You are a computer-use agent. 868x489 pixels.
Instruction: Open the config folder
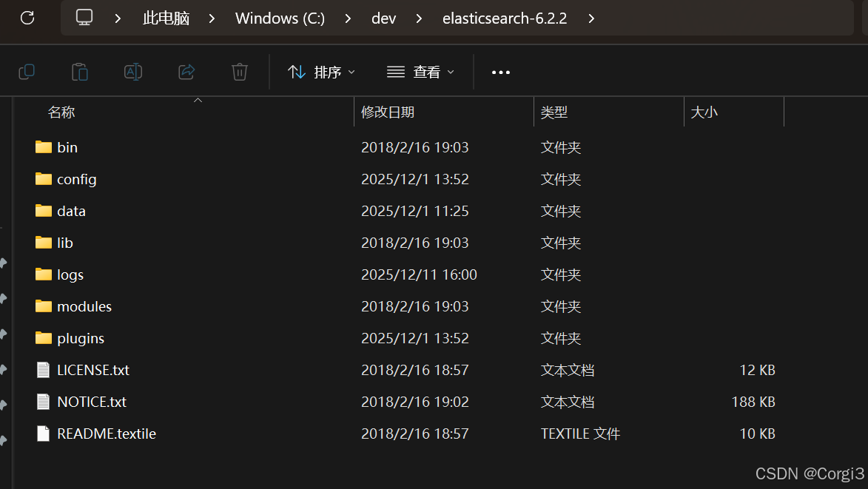[76, 179]
